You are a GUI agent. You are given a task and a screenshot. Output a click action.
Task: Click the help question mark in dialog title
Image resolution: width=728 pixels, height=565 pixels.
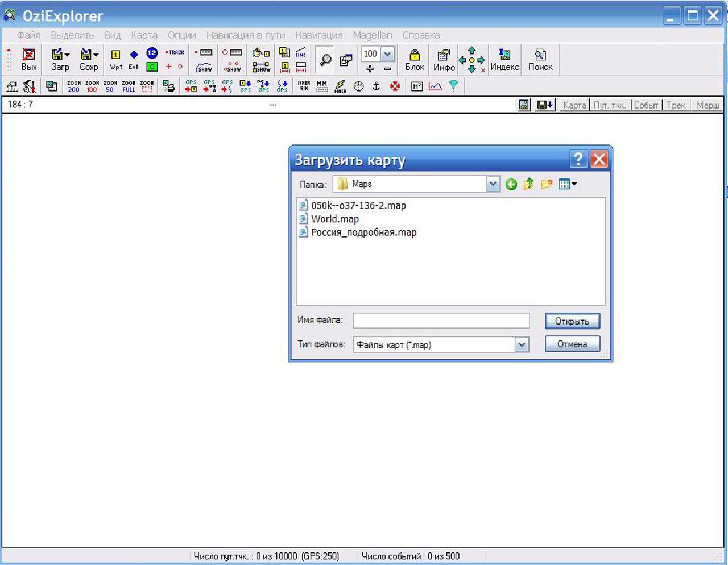coord(578,159)
